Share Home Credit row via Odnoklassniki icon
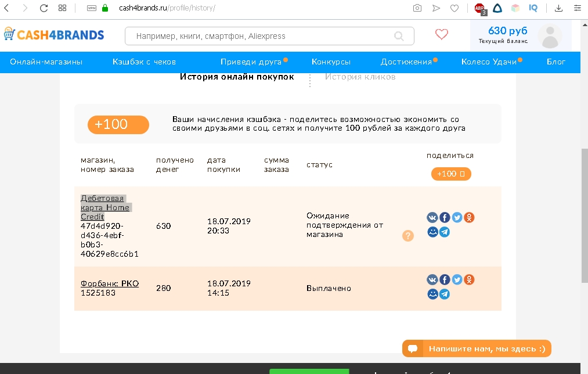588x374 pixels. tap(469, 218)
